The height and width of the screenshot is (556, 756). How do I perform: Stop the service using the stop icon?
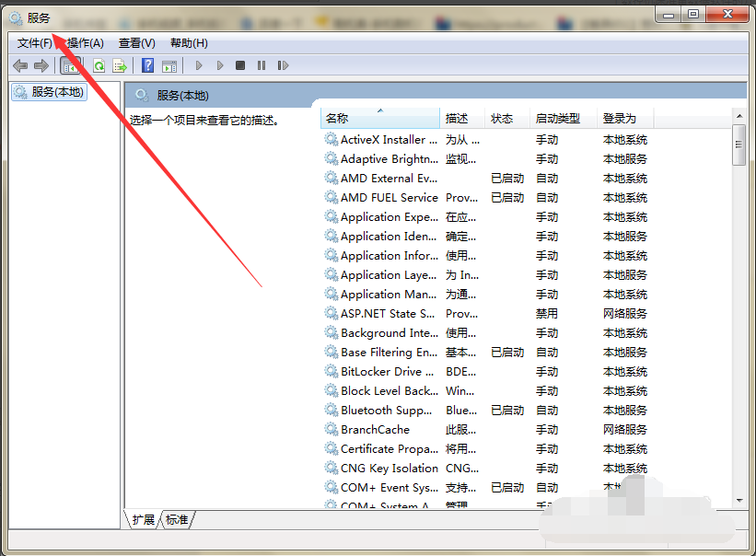tap(240, 64)
